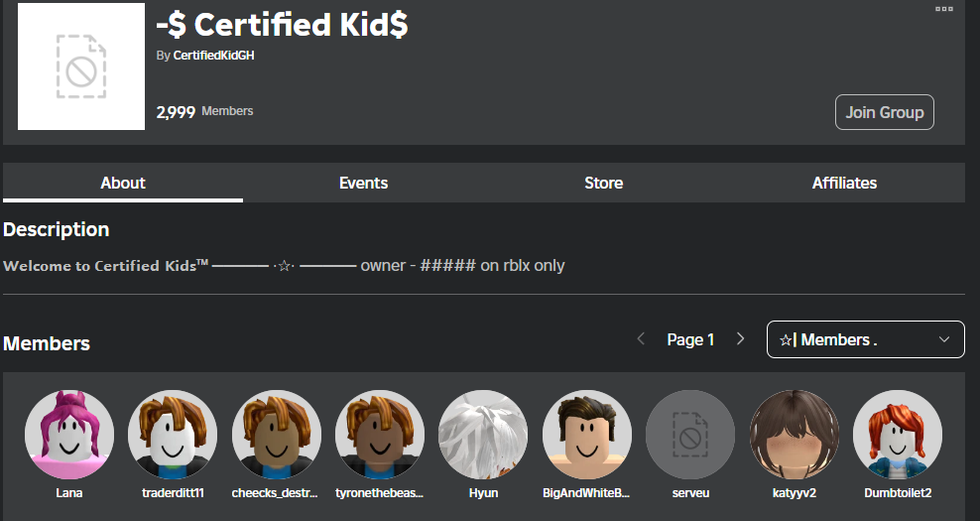Switch to the Events tab

coord(363,183)
